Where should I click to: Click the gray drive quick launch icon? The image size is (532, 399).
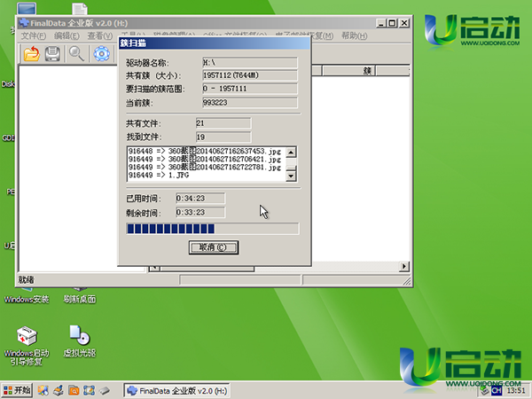[105, 390]
